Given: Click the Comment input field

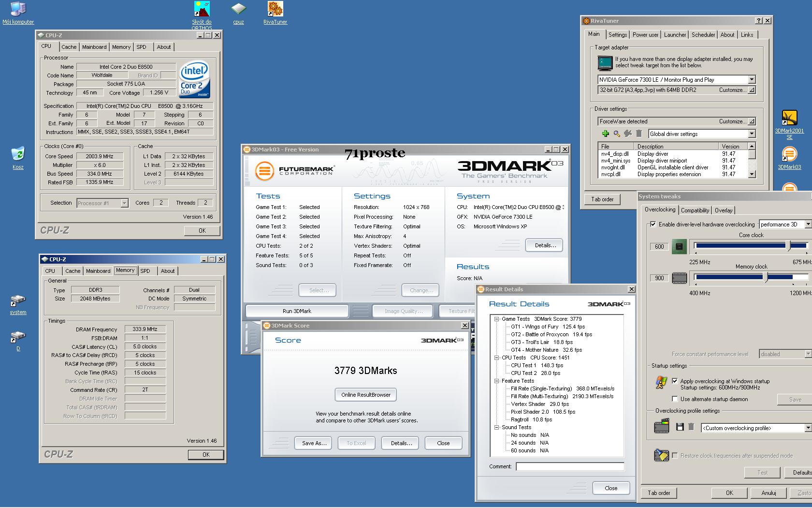Looking at the screenshot, I should point(570,467).
